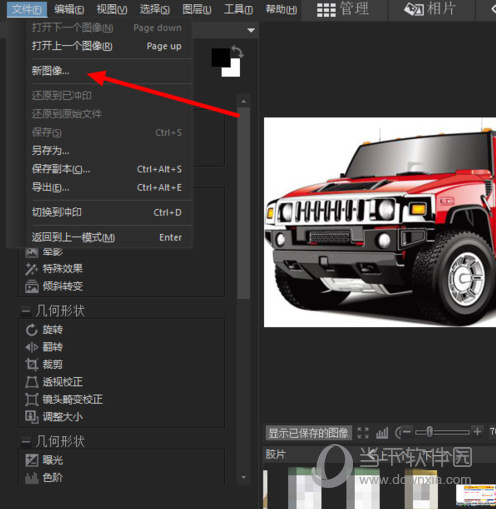The image size is (496, 509).
Task: Select the 裁剪 crop icon
Action: point(32,365)
